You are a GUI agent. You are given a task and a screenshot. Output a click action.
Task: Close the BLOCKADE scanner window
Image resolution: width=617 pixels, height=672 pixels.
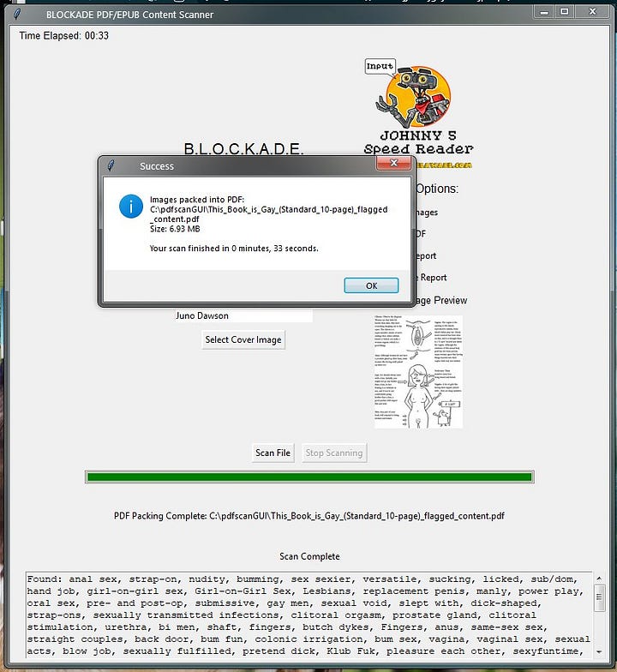[592, 12]
